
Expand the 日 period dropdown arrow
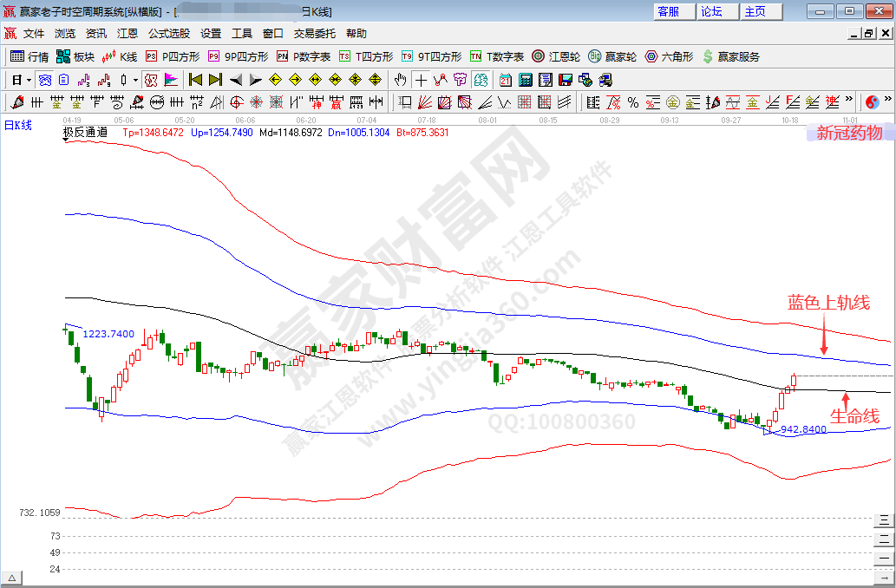tap(29, 80)
